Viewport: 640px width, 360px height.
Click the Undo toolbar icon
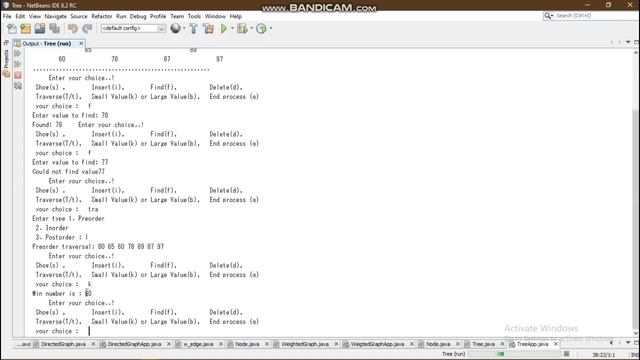(73, 28)
